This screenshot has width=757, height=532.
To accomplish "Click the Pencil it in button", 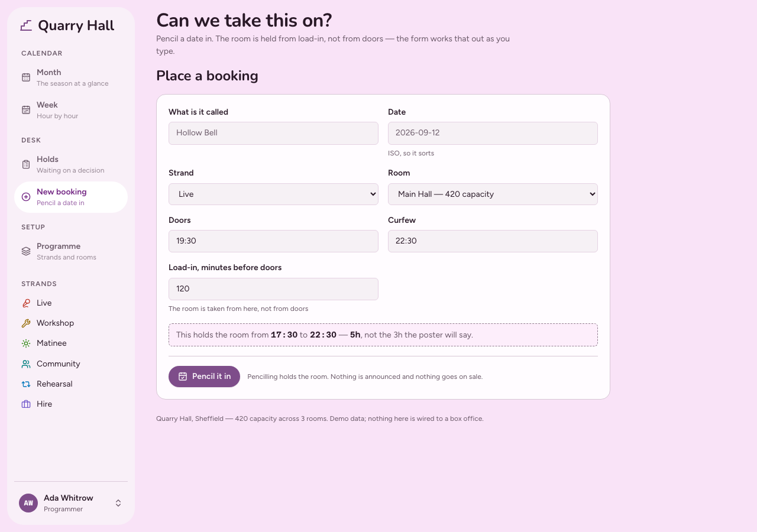I will pos(204,377).
